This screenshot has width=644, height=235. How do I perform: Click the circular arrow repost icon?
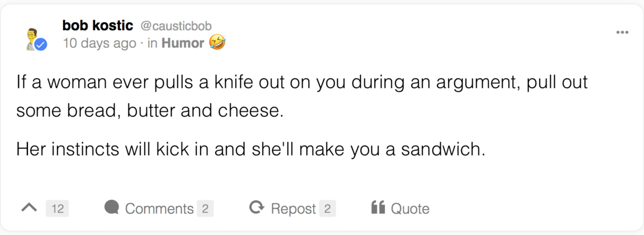pyautogui.click(x=256, y=208)
